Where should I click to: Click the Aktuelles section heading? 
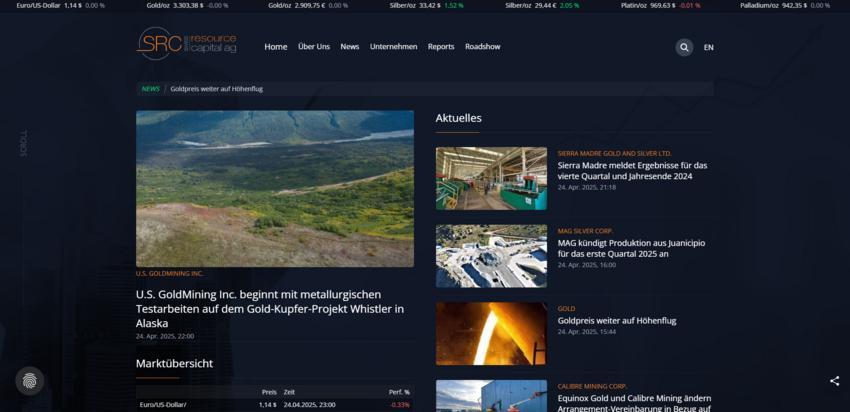coord(458,118)
